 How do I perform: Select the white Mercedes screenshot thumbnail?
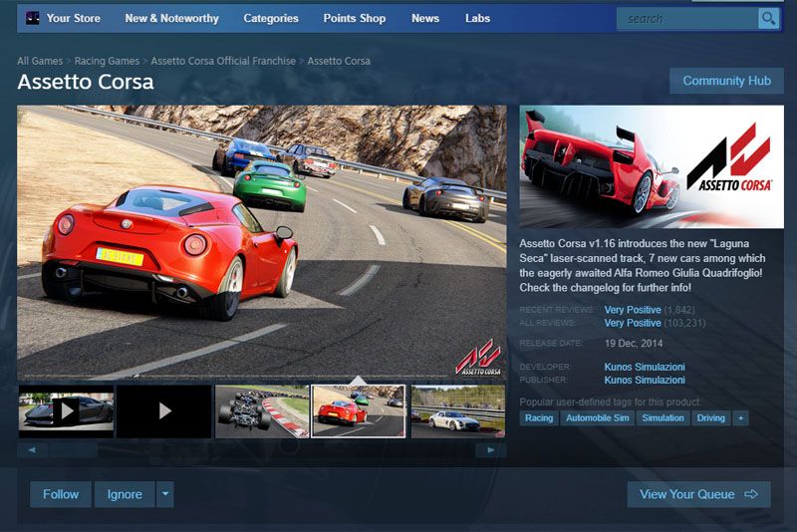point(458,411)
